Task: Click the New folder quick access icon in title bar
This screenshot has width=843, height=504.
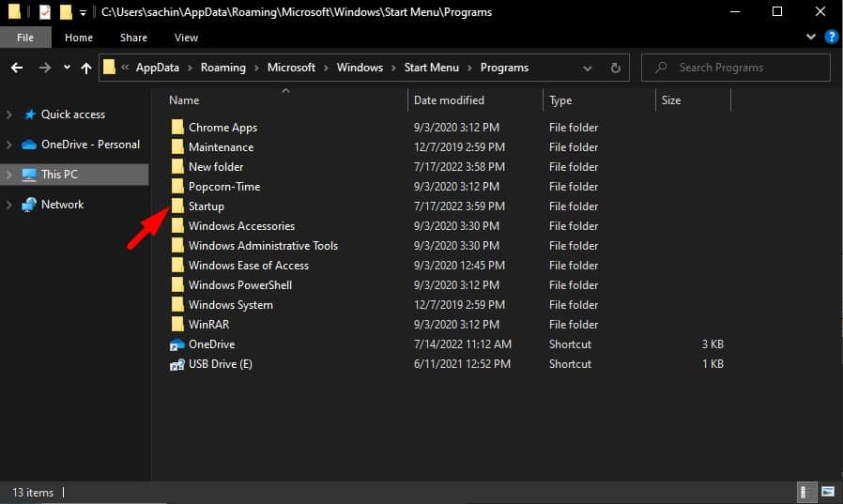Action: [x=66, y=12]
